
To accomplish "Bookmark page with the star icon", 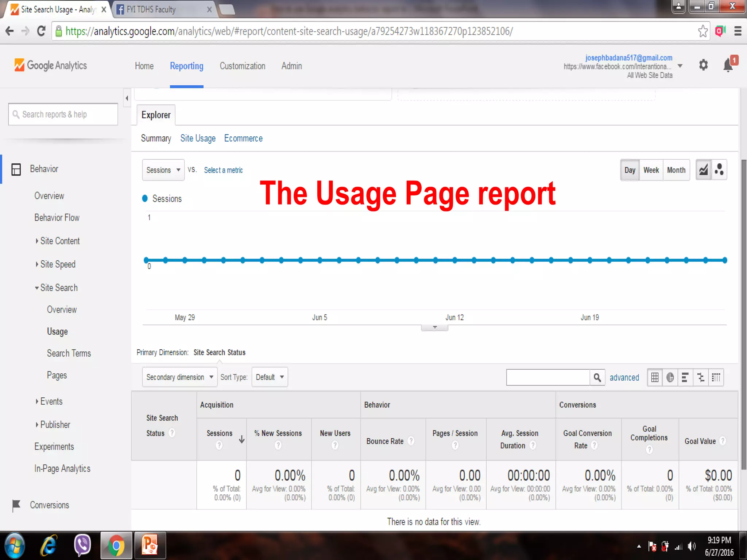I will 703,31.
